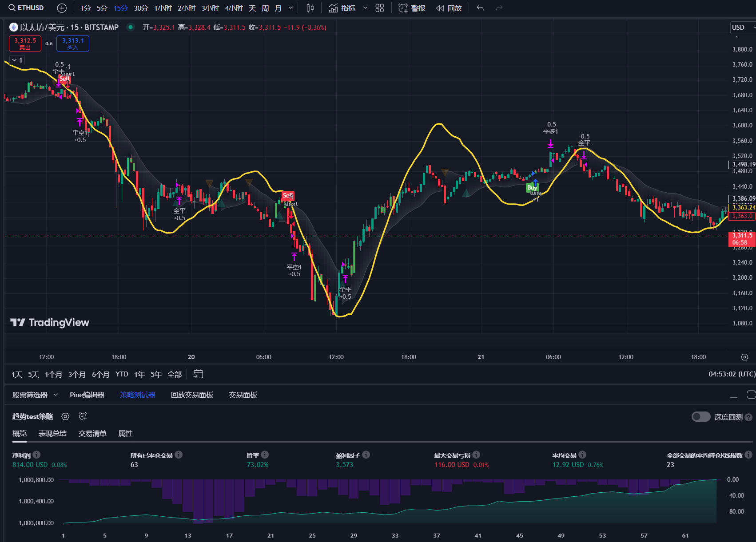Expand the timeframe interval dropdown arrow
The height and width of the screenshot is (542, 756).
pos(290,8)
